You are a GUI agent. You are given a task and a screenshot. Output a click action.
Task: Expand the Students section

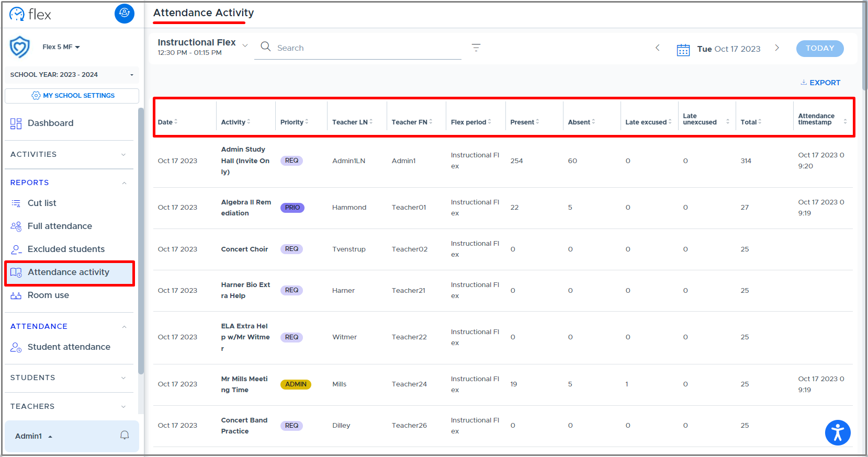click(69, 378)
